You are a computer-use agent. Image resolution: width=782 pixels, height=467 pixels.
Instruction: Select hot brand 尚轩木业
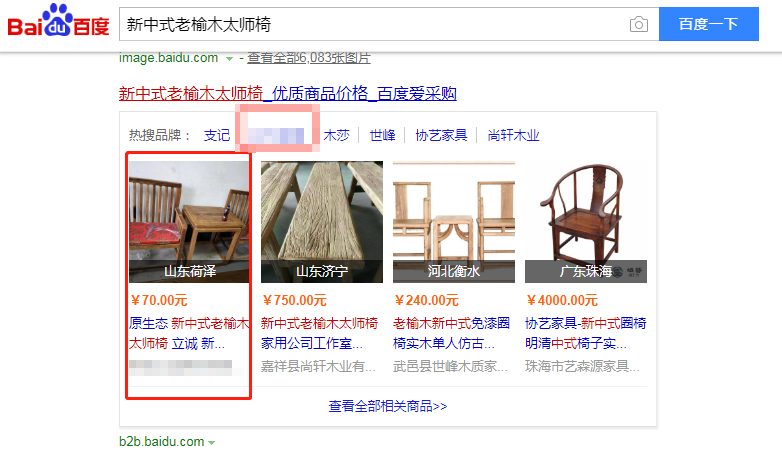(513, 135)
